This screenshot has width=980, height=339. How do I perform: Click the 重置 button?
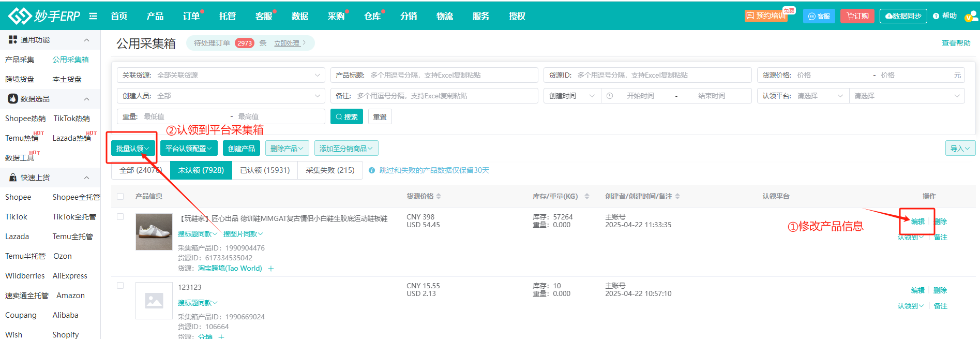click(x=380, y=116)
